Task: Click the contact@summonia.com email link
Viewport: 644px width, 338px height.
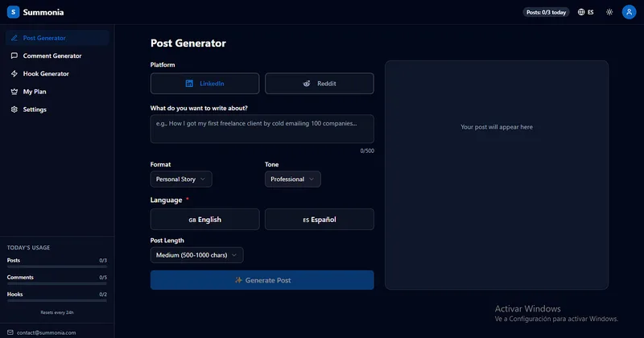Action: pyautogui.click(x=47, y=332)
